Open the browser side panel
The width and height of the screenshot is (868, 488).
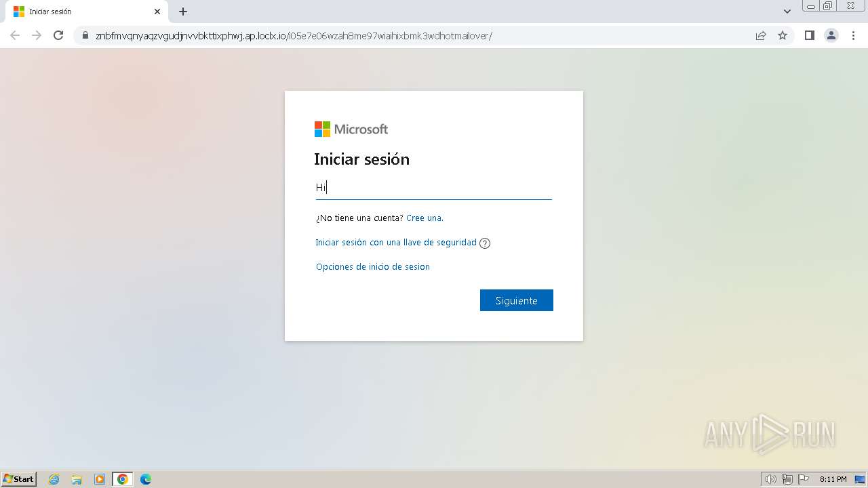809,36
